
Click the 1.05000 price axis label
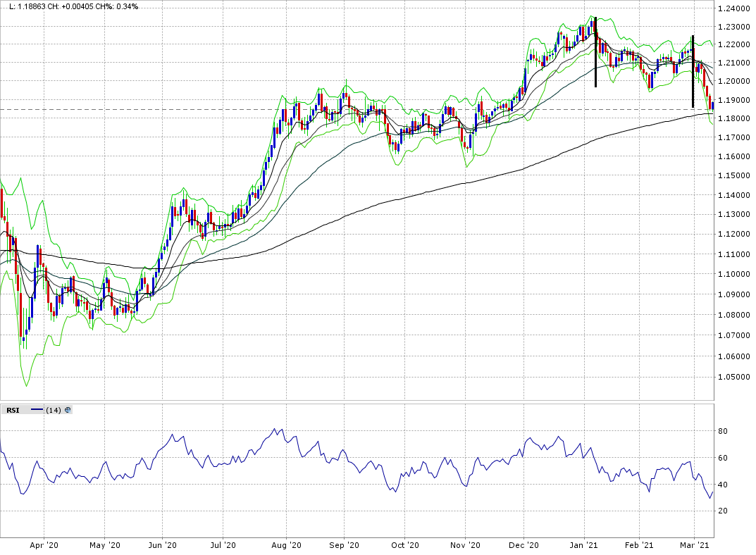(x=734, y=377)
